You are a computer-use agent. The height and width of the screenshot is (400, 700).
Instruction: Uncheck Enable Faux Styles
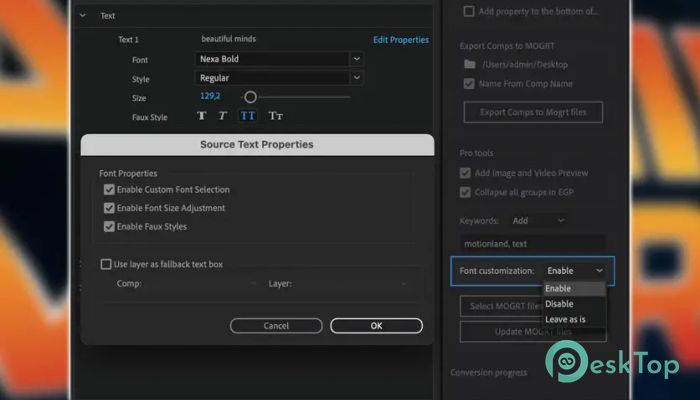(x=109, y=226)
